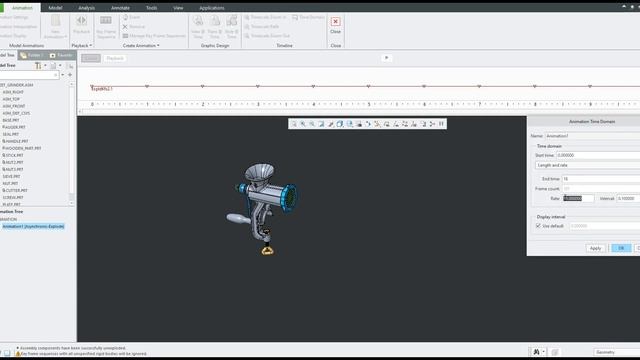Screen dimensions: 640x360
Task: Click the Zoom Out icon in graphics toolbar
Action: coord(312,124)
